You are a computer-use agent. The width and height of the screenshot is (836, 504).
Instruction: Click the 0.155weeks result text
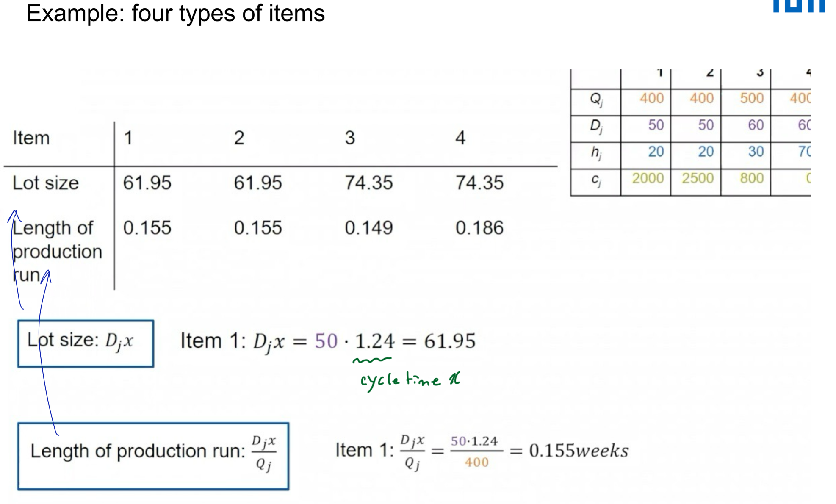tap(579, 450)
